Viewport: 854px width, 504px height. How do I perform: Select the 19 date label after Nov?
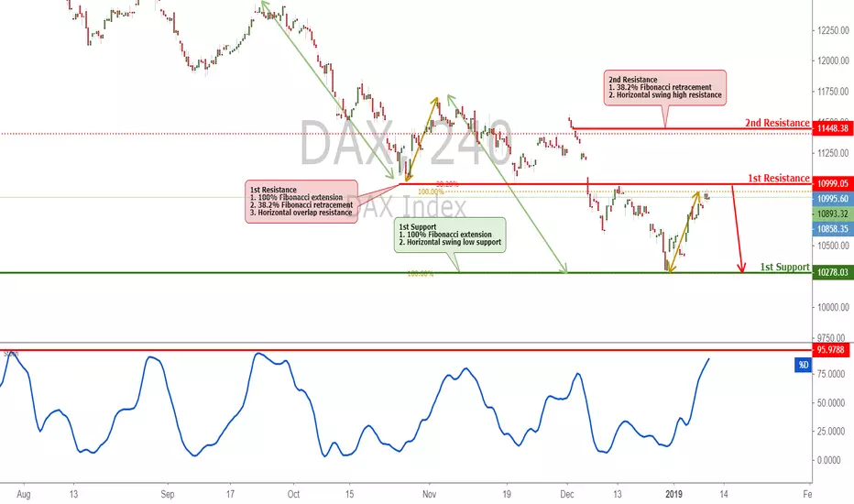click(x=507, y=494)
